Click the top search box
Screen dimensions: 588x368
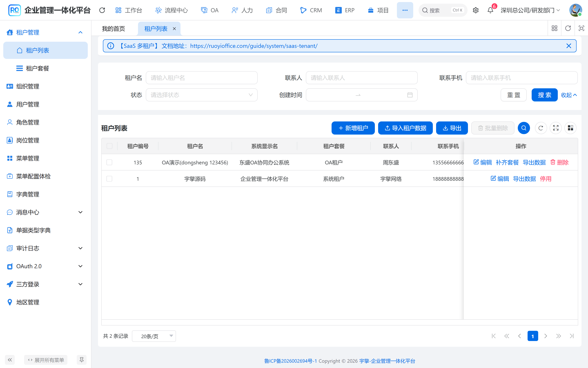pyautogui.click(x=443, y=10)
